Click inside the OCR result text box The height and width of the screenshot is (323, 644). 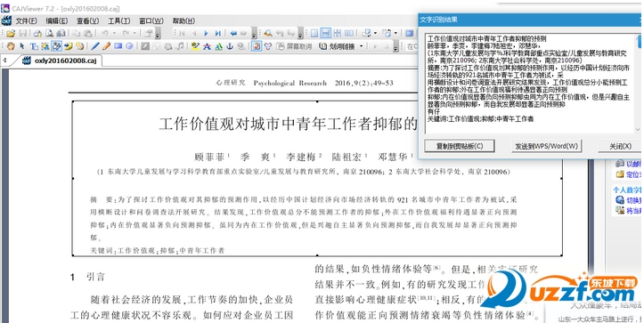529,84
